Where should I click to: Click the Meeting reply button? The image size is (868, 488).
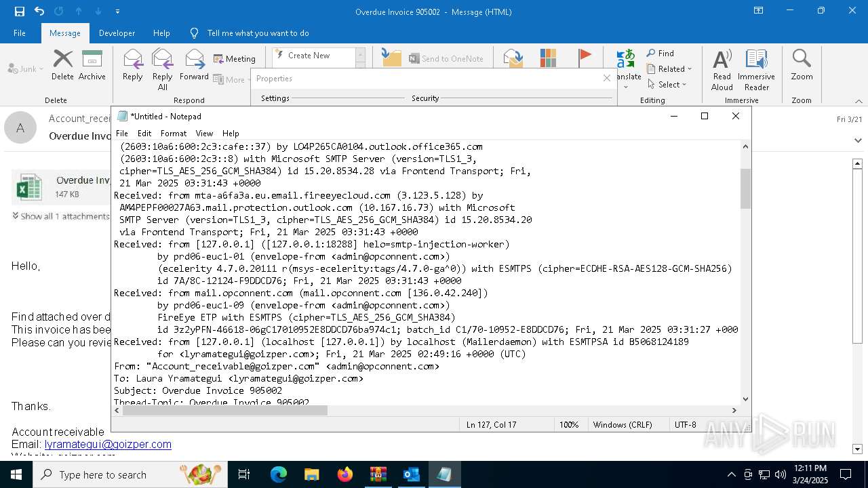point(235,59)
